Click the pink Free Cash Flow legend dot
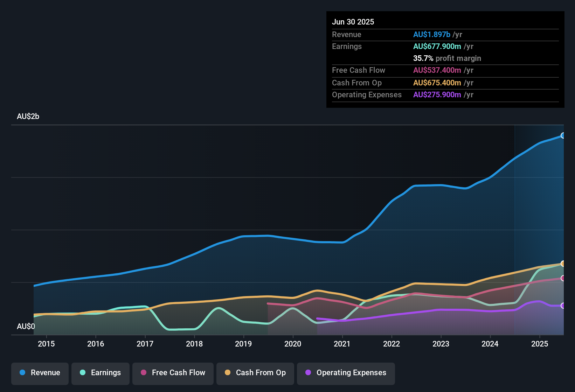The image size is (575, 392). tap(143, 373)
